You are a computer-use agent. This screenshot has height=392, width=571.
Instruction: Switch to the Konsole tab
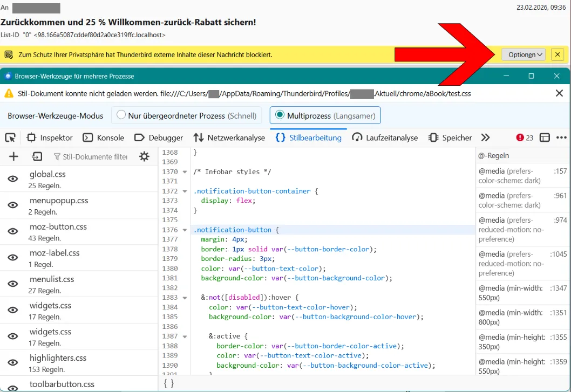click(103, 137)
